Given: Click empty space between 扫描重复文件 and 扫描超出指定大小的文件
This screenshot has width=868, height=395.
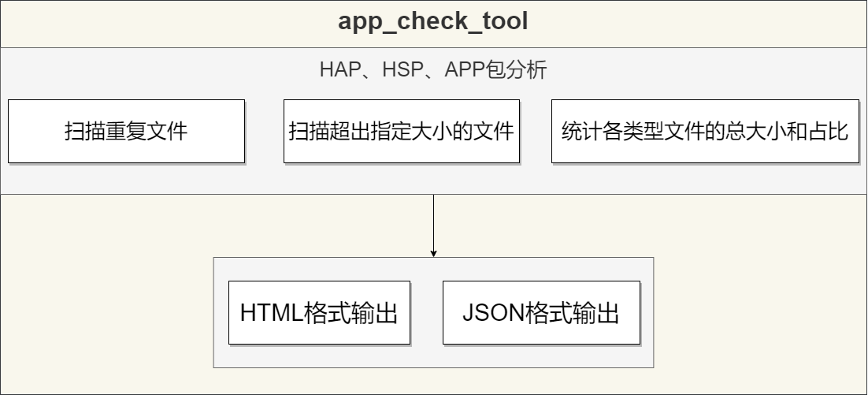Looking at the screenshot, I should point(264,131).
